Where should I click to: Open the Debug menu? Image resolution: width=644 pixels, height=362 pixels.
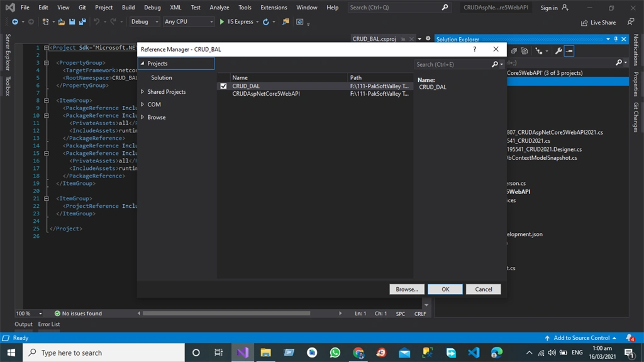click(x=152, y=8)
